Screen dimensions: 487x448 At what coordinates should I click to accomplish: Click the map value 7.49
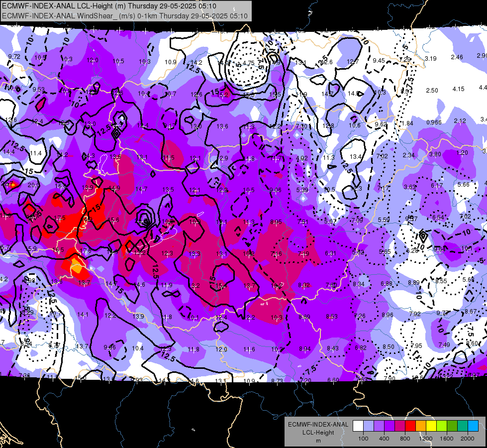444,344
